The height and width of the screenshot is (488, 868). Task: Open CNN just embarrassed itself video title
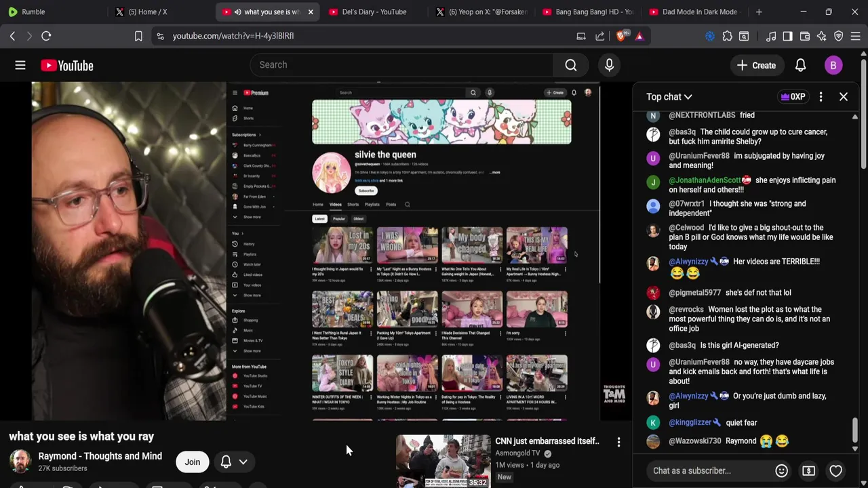[547, 441]
